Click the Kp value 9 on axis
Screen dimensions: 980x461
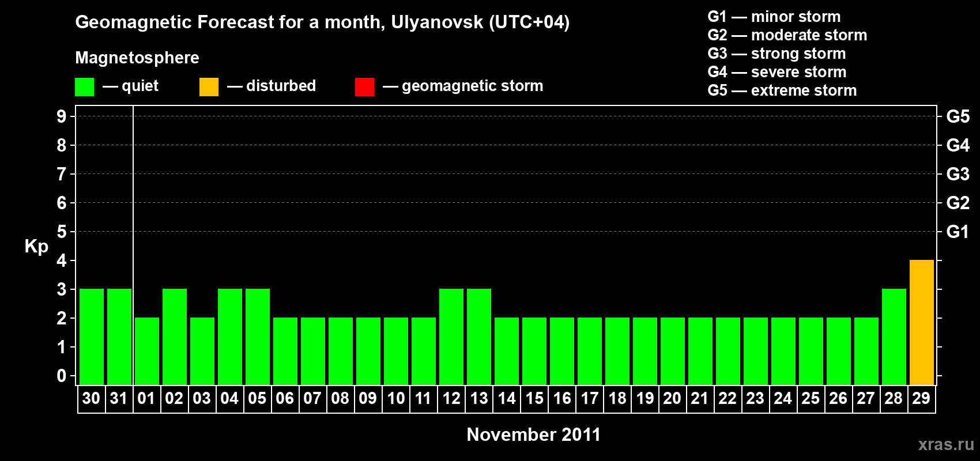tap(62, 116)
